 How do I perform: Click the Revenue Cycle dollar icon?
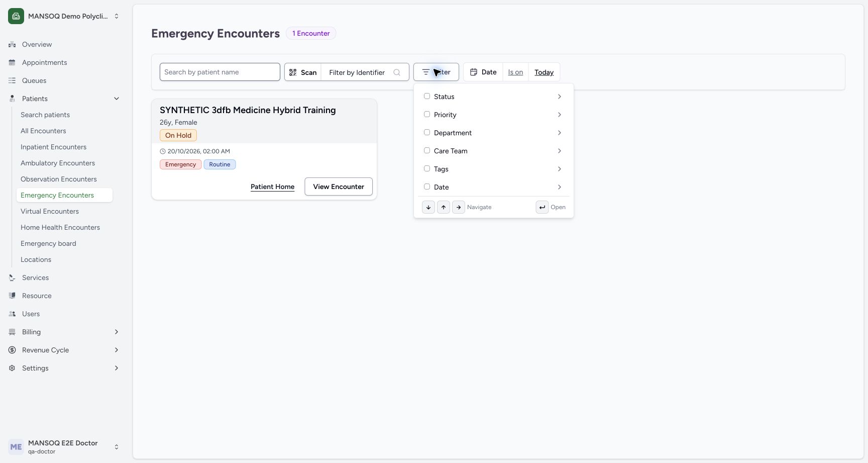tap(12, 350)
